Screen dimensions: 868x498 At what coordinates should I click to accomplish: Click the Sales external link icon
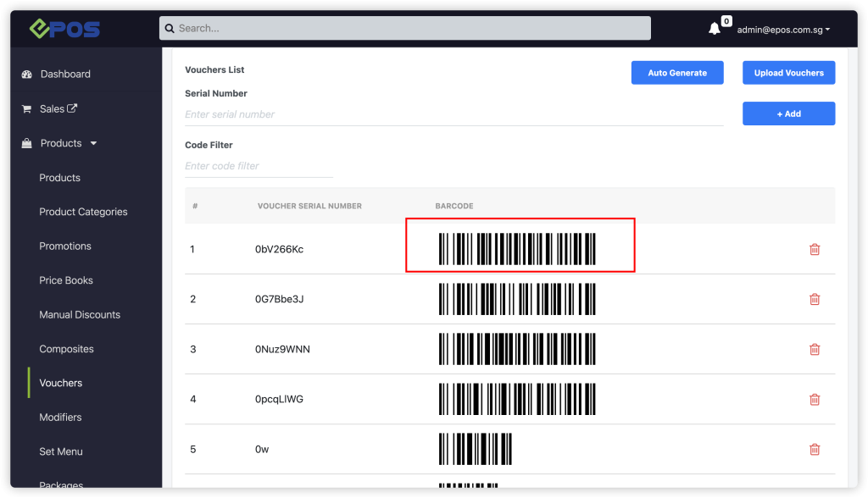[x=72, y=108]
